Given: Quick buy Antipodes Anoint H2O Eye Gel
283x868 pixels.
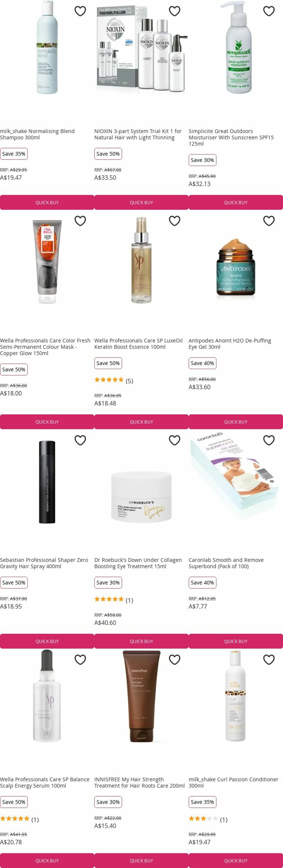Looking at the screenshot, I should tap(236, 422).
